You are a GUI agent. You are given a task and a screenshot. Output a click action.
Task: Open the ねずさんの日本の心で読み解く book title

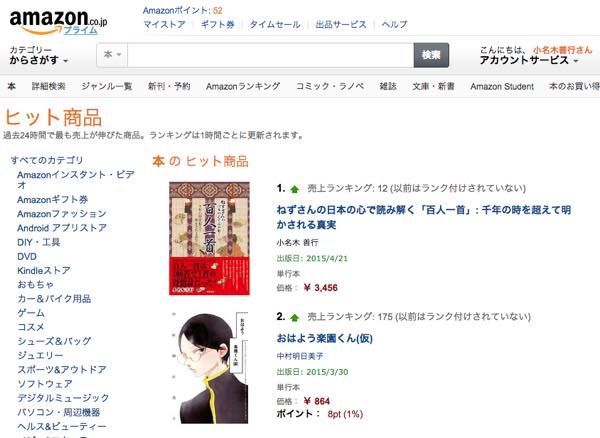424,217
